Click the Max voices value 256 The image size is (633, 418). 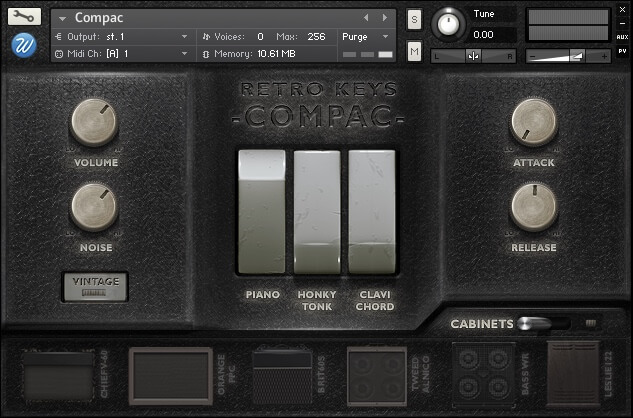pos(316,37)
